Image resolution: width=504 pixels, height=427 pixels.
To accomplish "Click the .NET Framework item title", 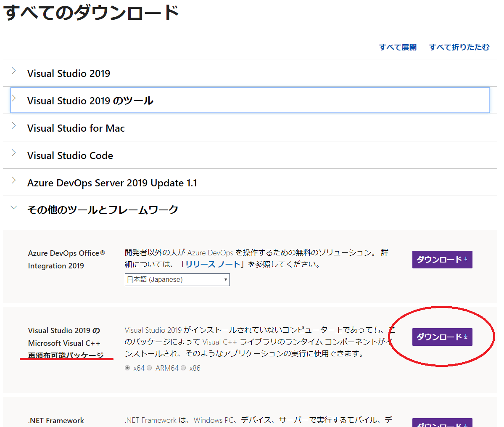I will 56,421.
